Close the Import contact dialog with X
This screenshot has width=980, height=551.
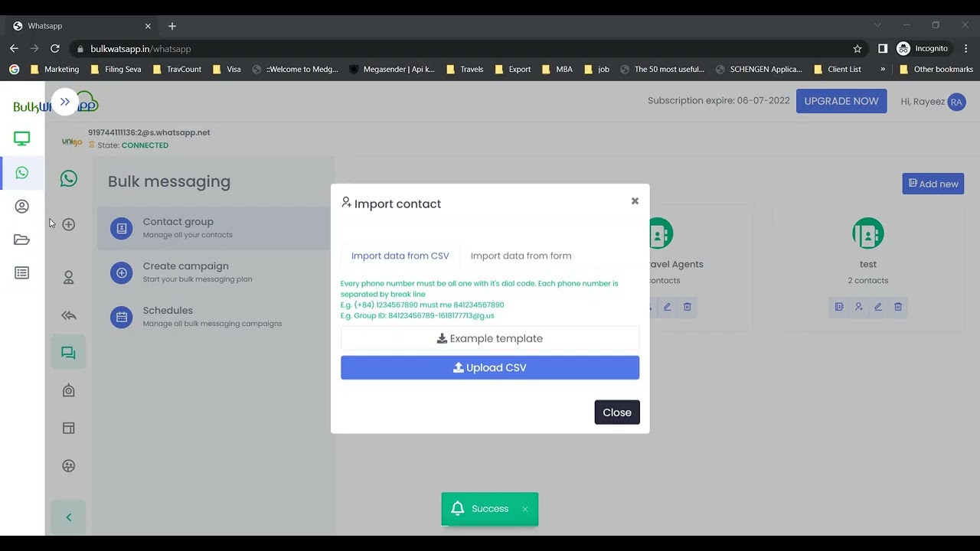point(635,201)
